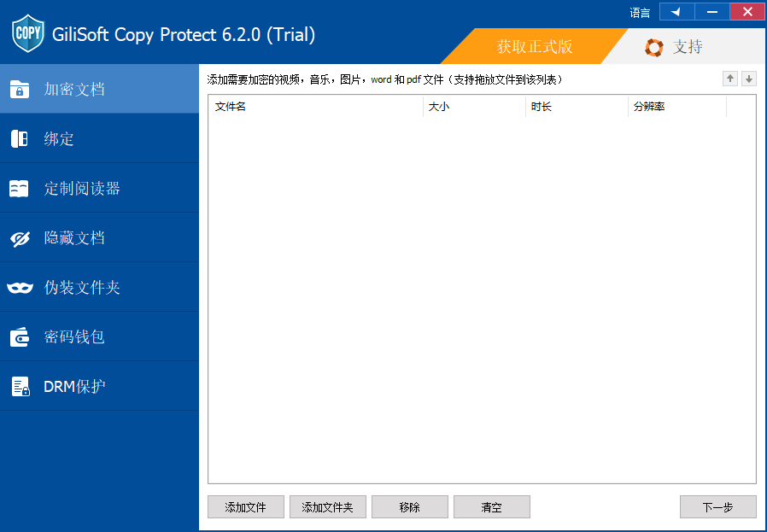Click the mask icon for 伪装文件夹
767x532 pixels.
pyautogui.click(x=20, y=288)
